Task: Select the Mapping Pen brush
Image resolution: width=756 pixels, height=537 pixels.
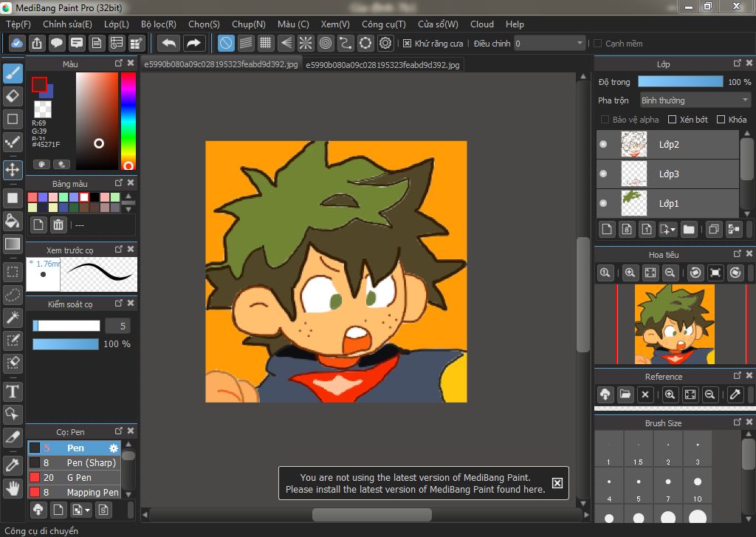Action: [x=74, y=492]
